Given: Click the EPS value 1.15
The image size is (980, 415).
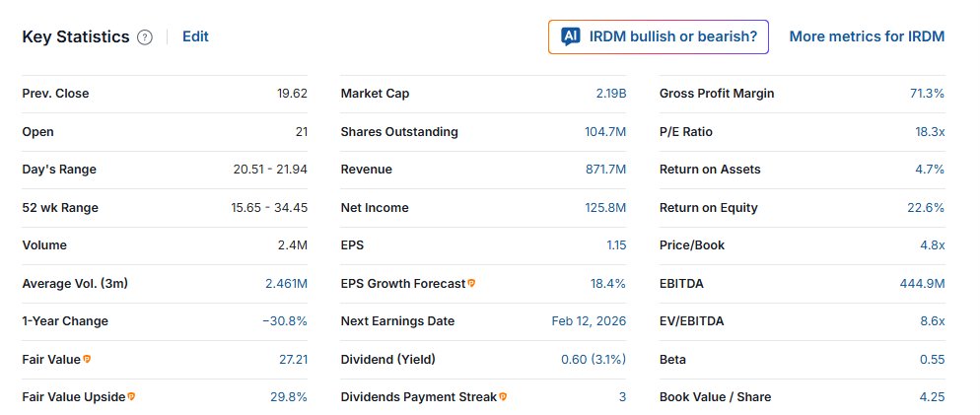Looking at the screenshot, I should click(616, 245).
